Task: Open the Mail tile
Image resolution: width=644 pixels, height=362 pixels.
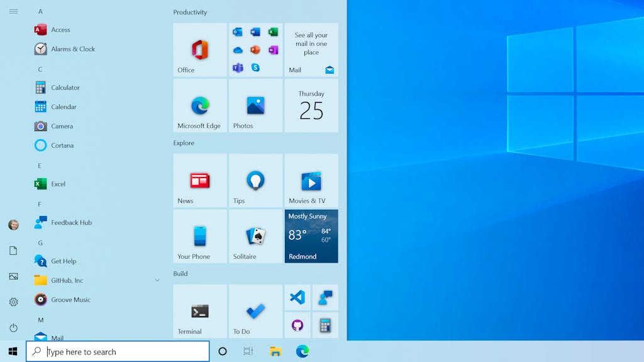Action: point(311,50)
